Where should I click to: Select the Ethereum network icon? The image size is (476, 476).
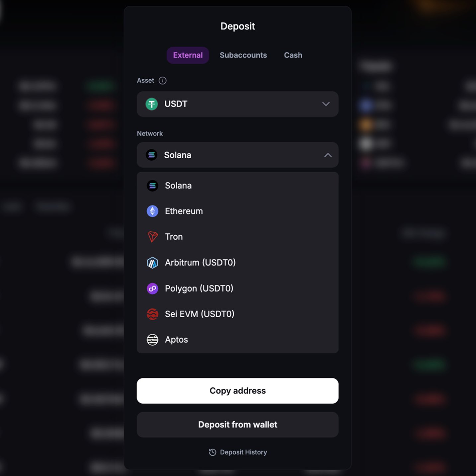(152, 211)
